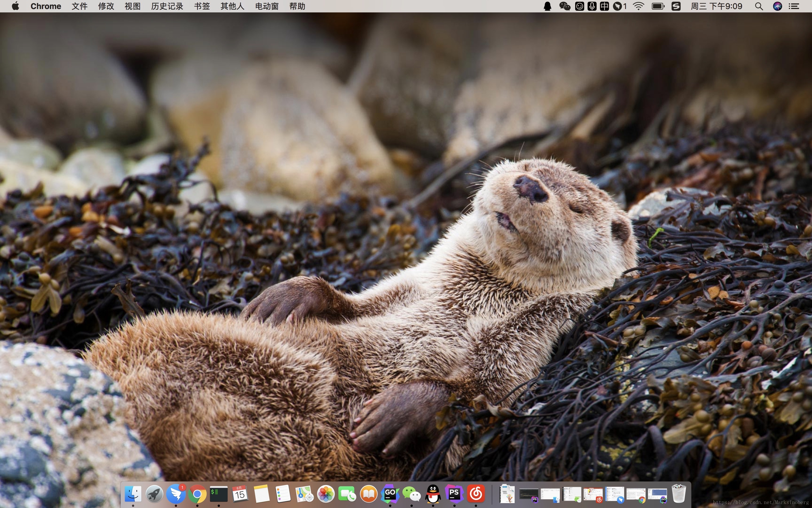This screenshot has height=508, width=812.
Task: Open Notification Center list icon
Action: 794,6
